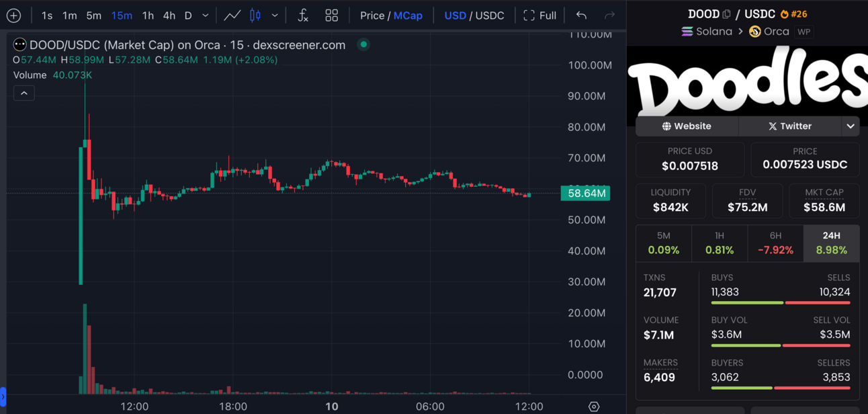The height and width of the screenshot is (414, 868).
Task: Click the 18:00 time axis label
Action: [x=233, y=407]
